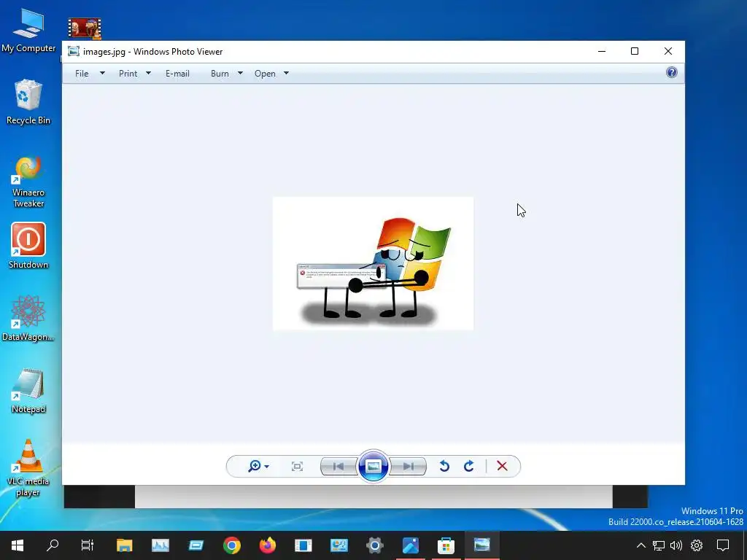Go to the previous image
Screen dimensions: 747x560
[x=338, y=466]
